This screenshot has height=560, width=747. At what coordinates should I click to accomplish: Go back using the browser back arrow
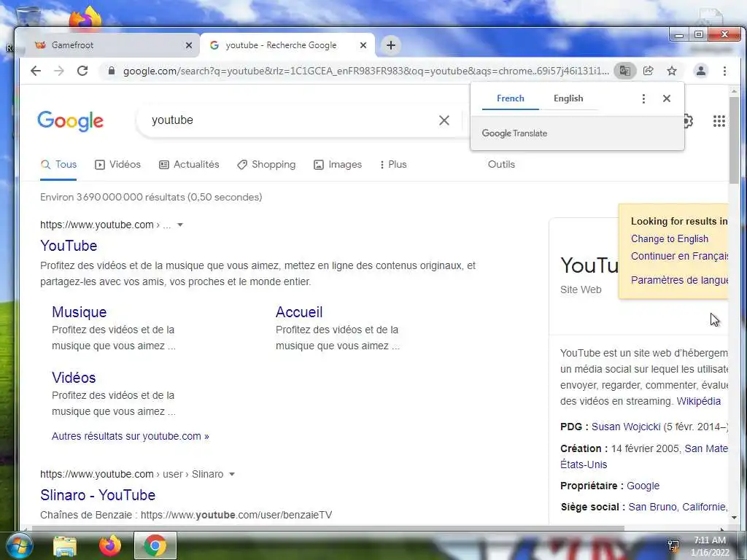[36, 71]
